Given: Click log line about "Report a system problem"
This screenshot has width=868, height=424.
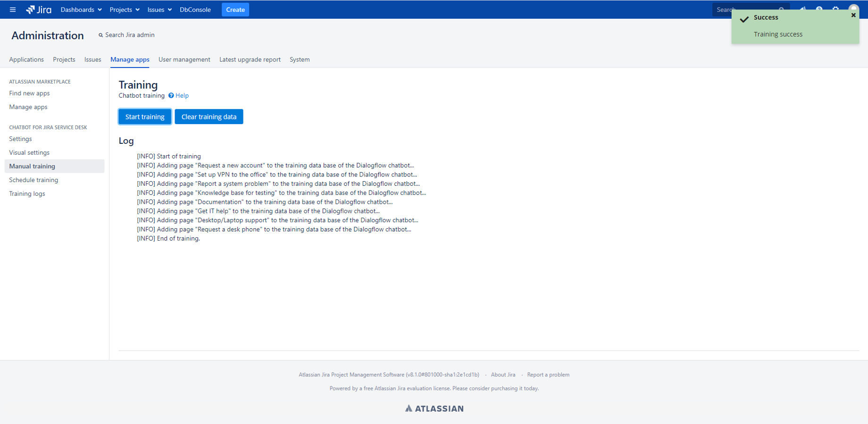Looking at the screenshot, I should [x=278, y=184].
